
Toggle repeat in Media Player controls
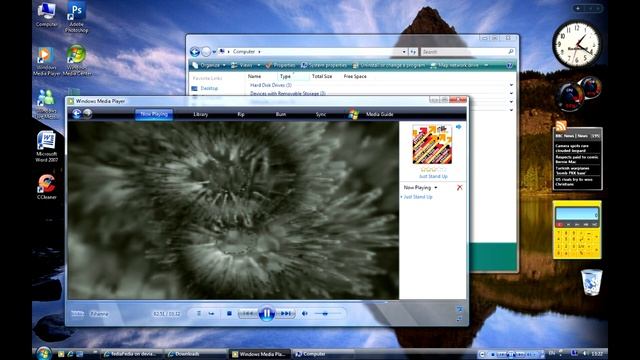coord(211,313)
